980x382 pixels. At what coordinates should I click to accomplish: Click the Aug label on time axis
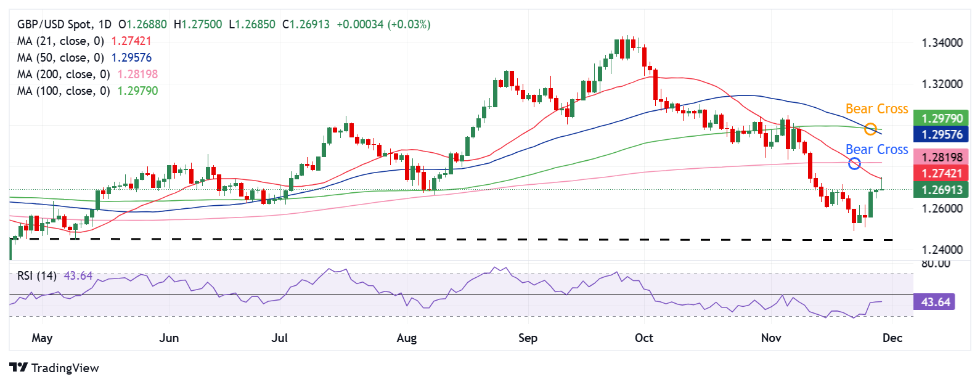[x=407, y=338]
